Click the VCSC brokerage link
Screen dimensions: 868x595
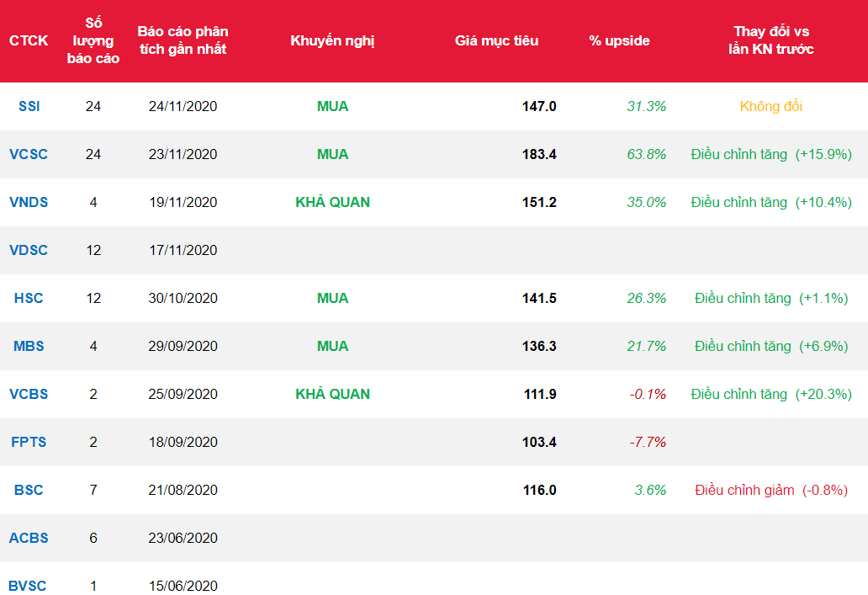(x=29, y=154)
